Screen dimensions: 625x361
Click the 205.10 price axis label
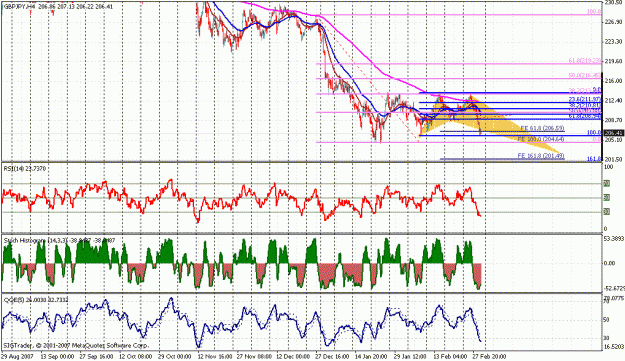[x=614, y=140]
